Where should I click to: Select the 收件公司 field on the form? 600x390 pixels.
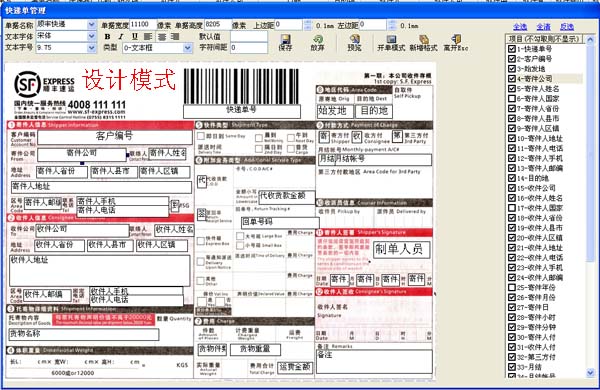pos(82,230)
